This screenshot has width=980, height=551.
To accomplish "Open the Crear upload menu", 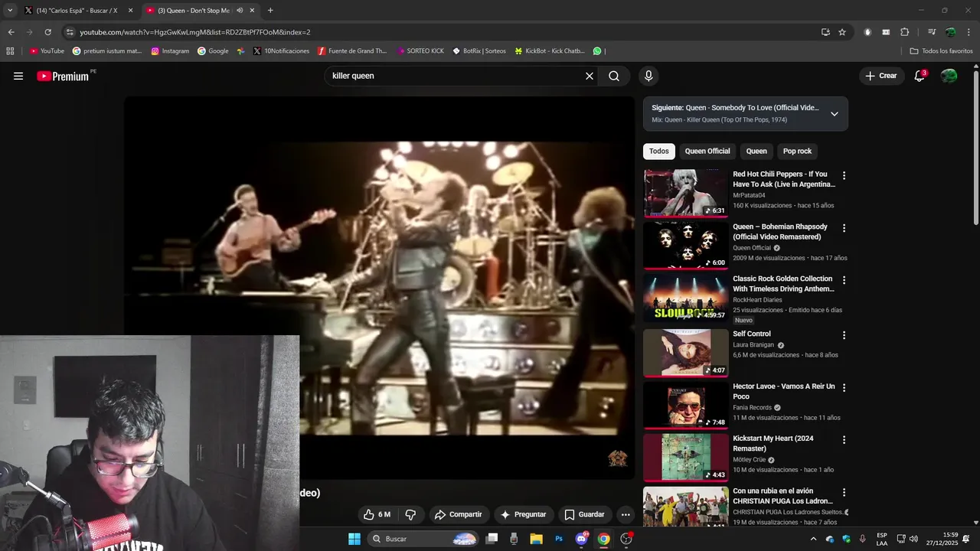I will click(x=881, y=76).
